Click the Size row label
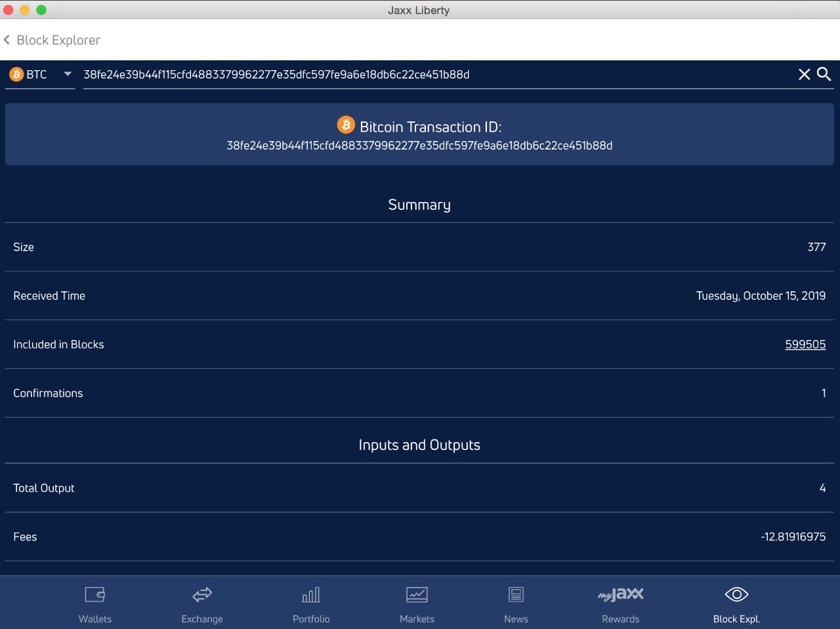Image resolution: width=840 pixels, height=629 pixels. (24, 247)
